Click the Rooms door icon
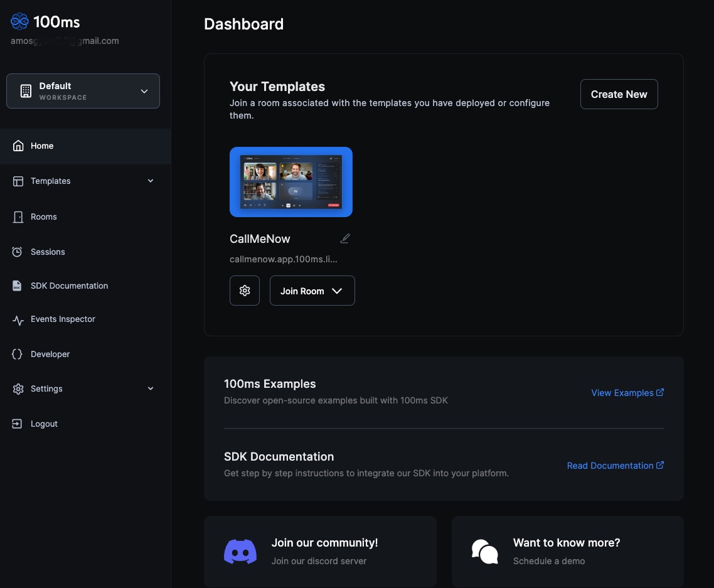This screenshot has width=714, height=588. coord(18,216)
